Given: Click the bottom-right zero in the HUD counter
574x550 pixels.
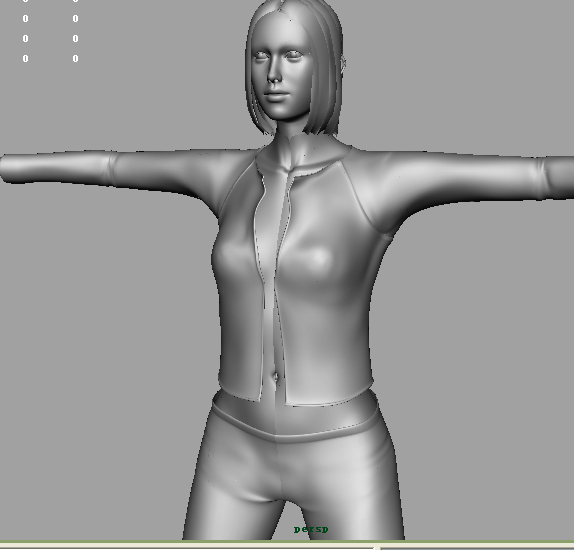Looking at the screenshot, I should [75, 59].
